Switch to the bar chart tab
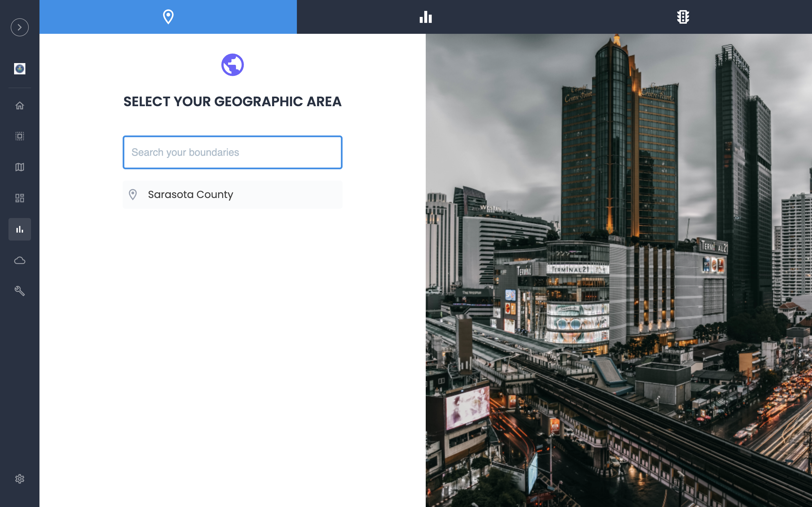This screenshot has width=812, height=507. click(425, 17)
